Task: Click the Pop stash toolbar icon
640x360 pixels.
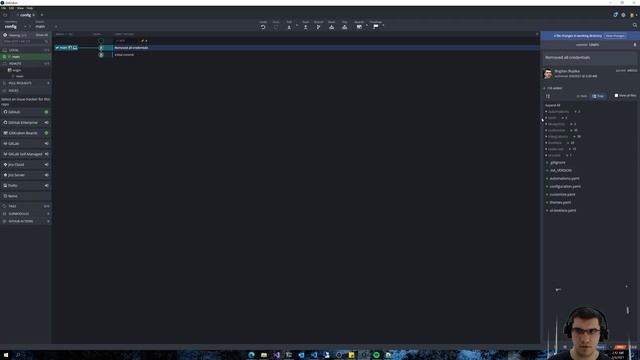Action: pos(344,27)
